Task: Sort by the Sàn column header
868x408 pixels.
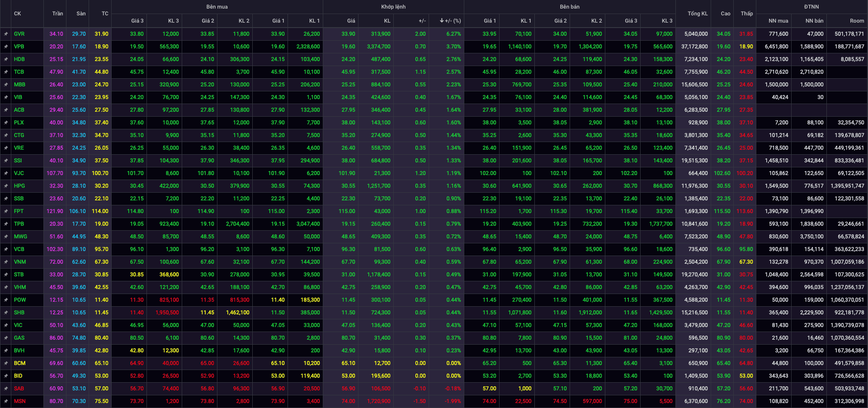Action: [81, 14]
